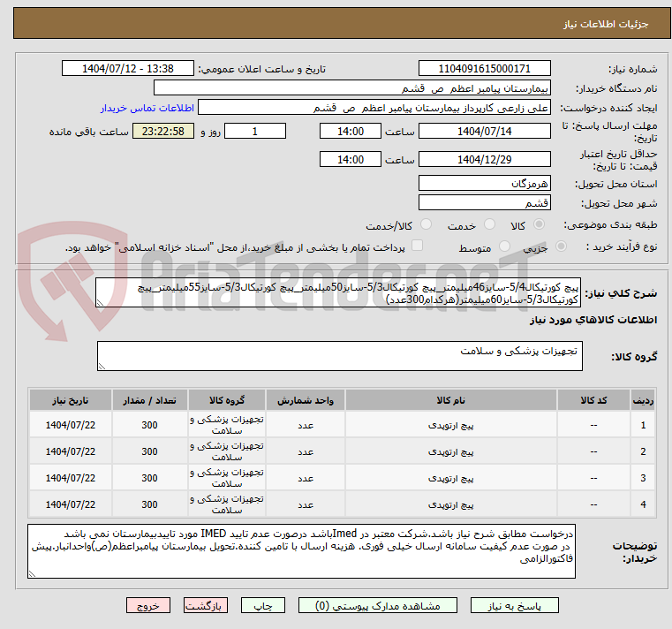Click the شرح کلی نیاز description textarea
The height and width of the screenshot is (629, 672).
[338, 294]
